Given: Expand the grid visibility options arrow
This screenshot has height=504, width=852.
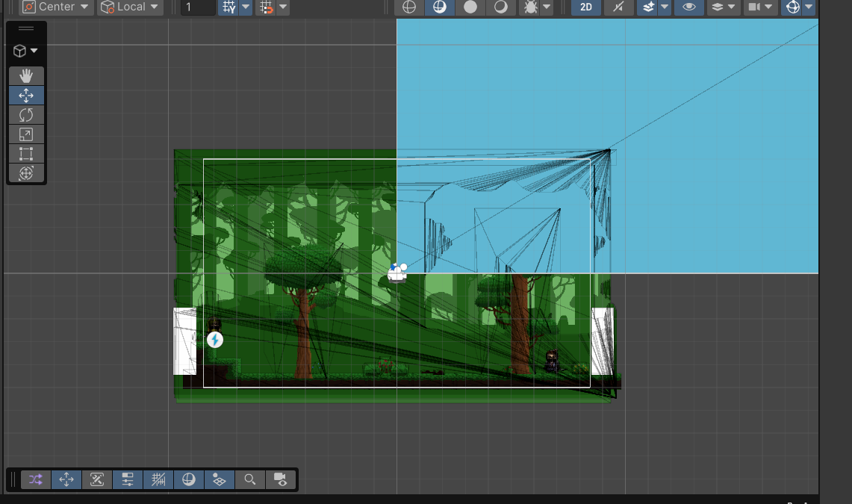Looking at the screenshot, I should (246, 7).
